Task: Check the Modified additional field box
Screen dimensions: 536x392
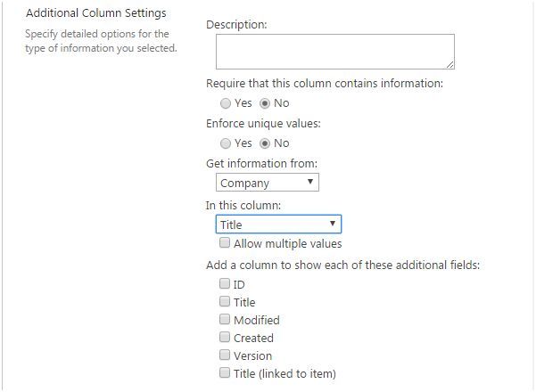Action: (x=225, y=320)
